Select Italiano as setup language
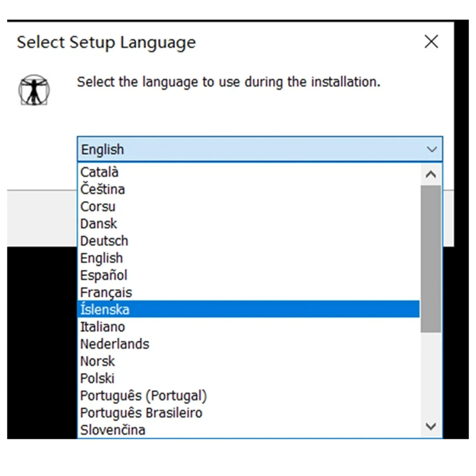Viewport: 476px width, 476px height. pos(103,327)
